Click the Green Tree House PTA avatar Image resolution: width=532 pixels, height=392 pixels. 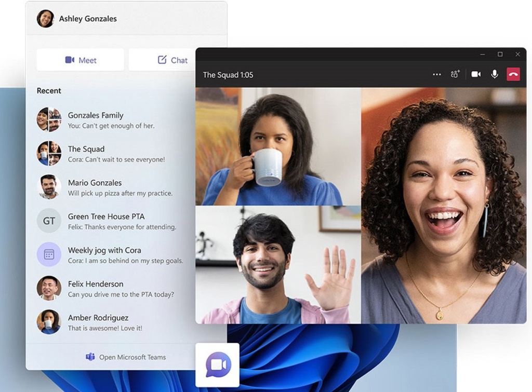(49, 221)
